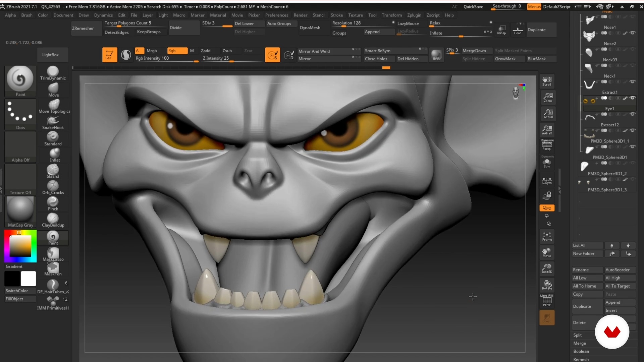
Task: Click the SwitchColor button
Action: point(20,291)
